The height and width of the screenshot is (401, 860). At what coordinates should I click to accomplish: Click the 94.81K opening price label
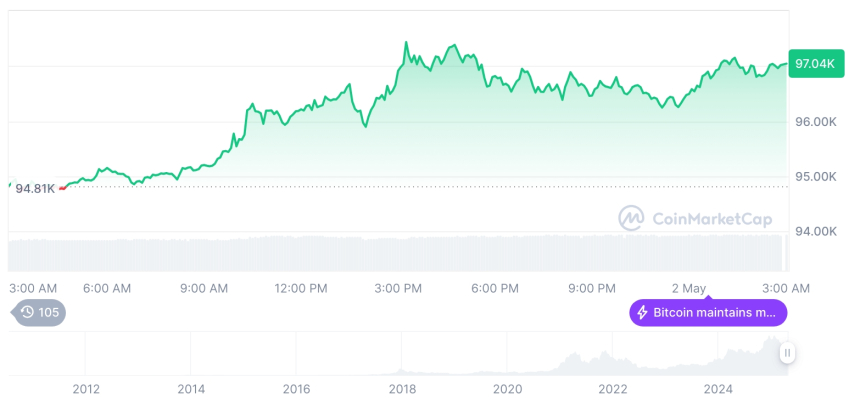(35, 188)
